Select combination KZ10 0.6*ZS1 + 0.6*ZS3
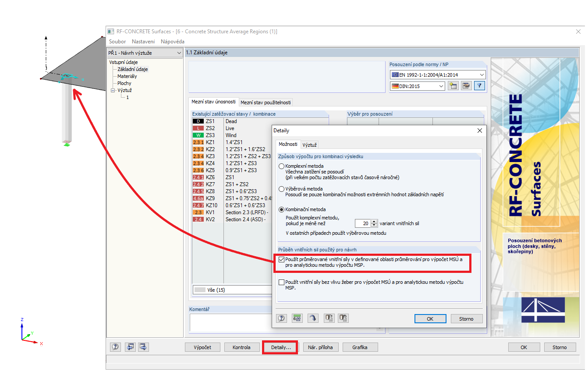The height and width of the screenshot is (371, 588). click(232, 205)
